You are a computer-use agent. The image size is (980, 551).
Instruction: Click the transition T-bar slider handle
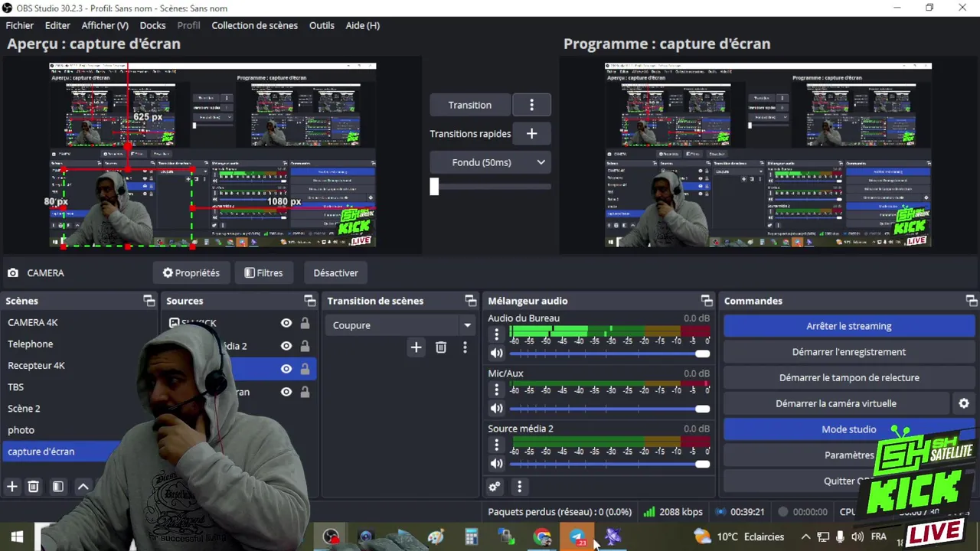(434, 186)
